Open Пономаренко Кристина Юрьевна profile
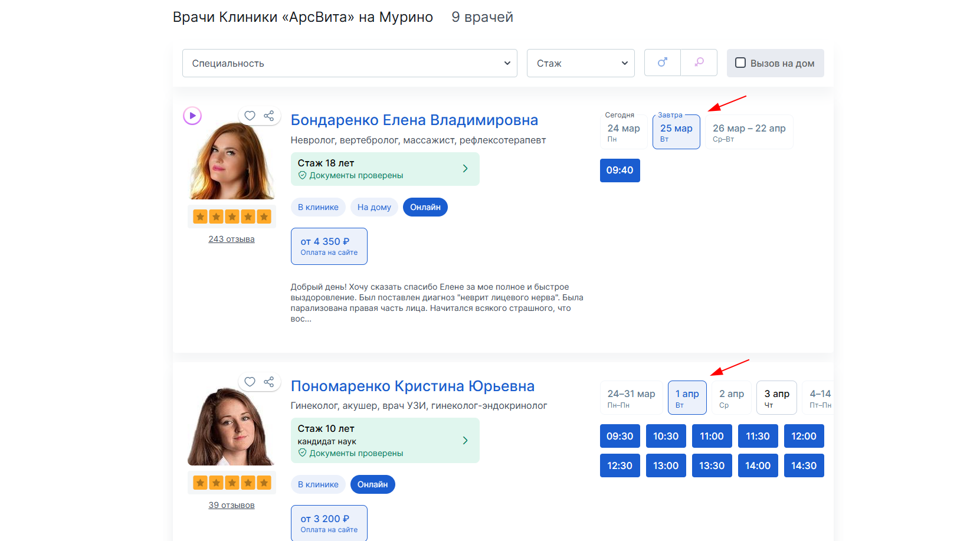Image resolution: width=980 pixels, height=541 pixels. point(412,386)
